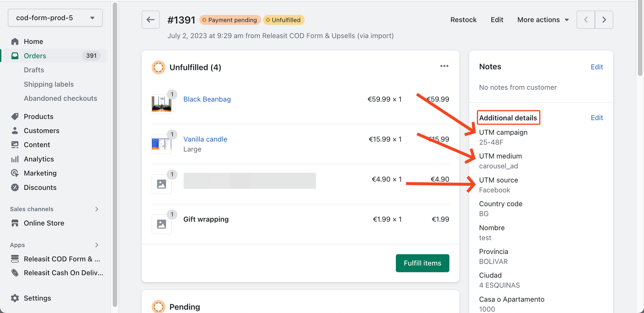Open the More actions dropdown
644x313 pixels.
(x=543, y=20)
